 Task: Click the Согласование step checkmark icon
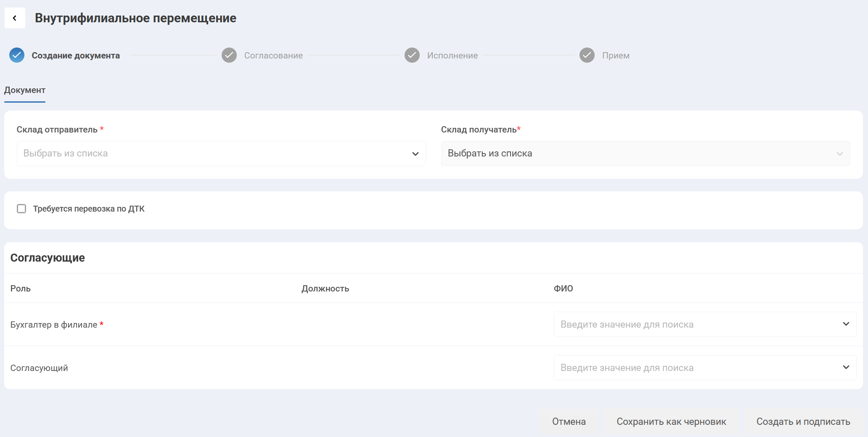coord(229,55)
